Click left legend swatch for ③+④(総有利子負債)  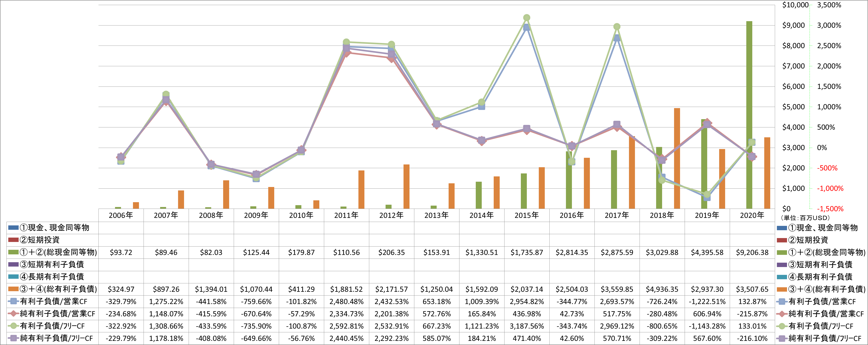(14, 289)
